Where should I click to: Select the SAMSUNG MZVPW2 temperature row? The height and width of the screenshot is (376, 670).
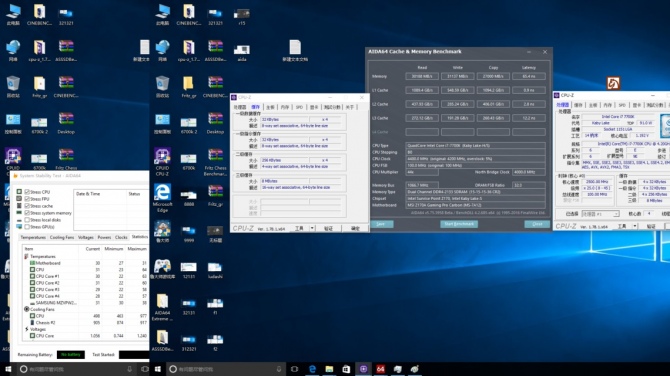click(85, 303)
